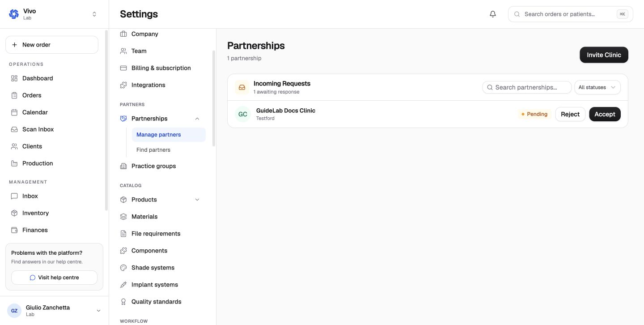Click the Clients people icon
Image resolution: width=644 pixels, height=325 pixels.
tap(14, 146)
